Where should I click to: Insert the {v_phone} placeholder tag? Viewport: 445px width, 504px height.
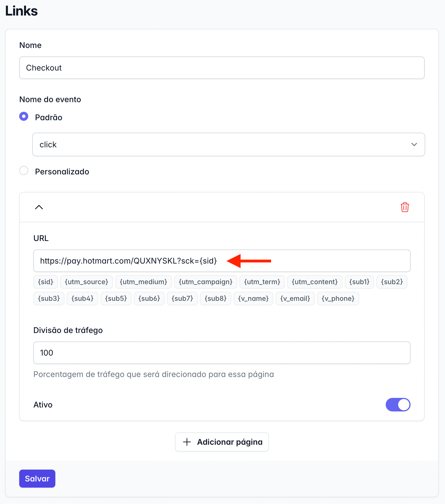pyautogui.click(x=338, y=299)
